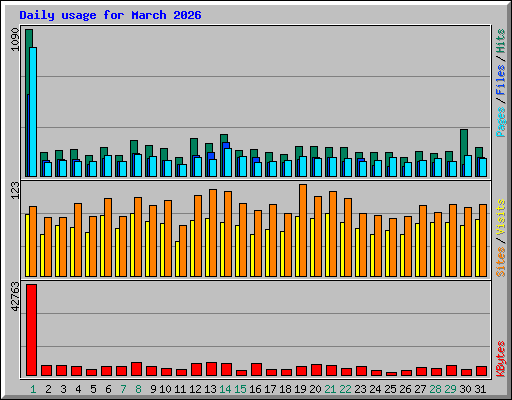Click the Sites legend label
This screenshot has height=400, width=512.
(501, 262)
